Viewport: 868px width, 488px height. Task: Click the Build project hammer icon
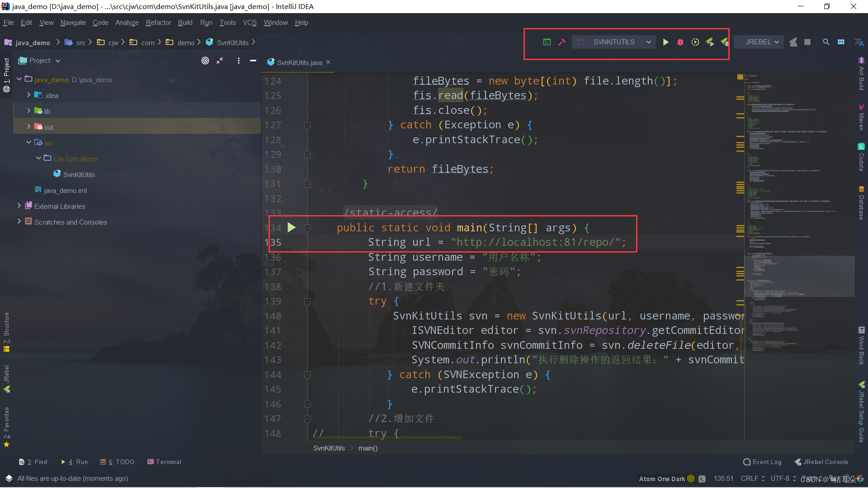(x=562, y=42)
